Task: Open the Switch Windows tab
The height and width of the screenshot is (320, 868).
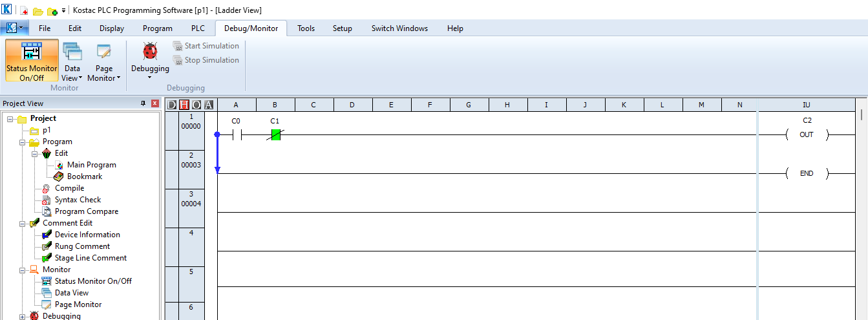Action: [399, 28]
